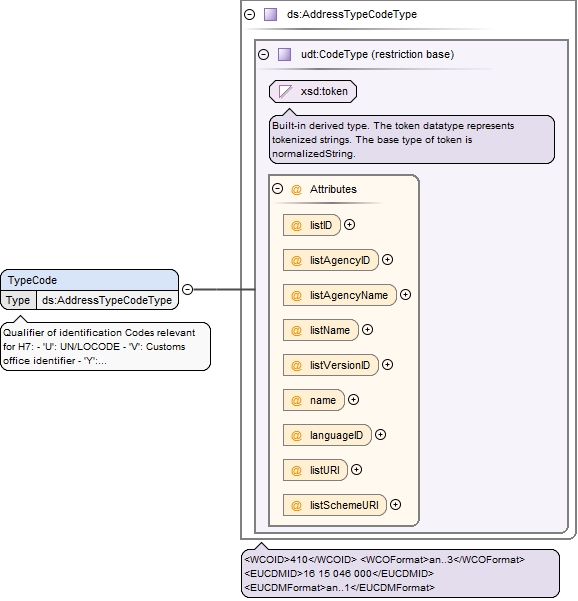
Task: Collapse udt:CodeType restriction base section
Action: tap(263, 54)
